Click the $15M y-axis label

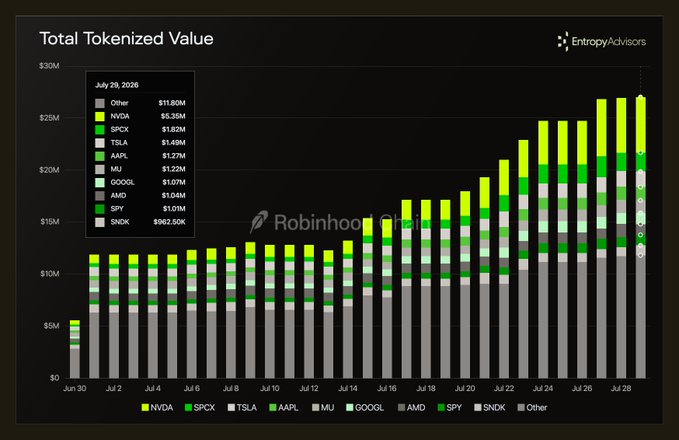click(49, 222)
